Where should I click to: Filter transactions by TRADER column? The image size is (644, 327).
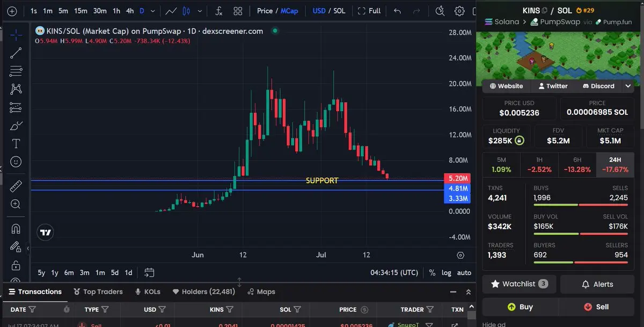[x=430, y=309]
